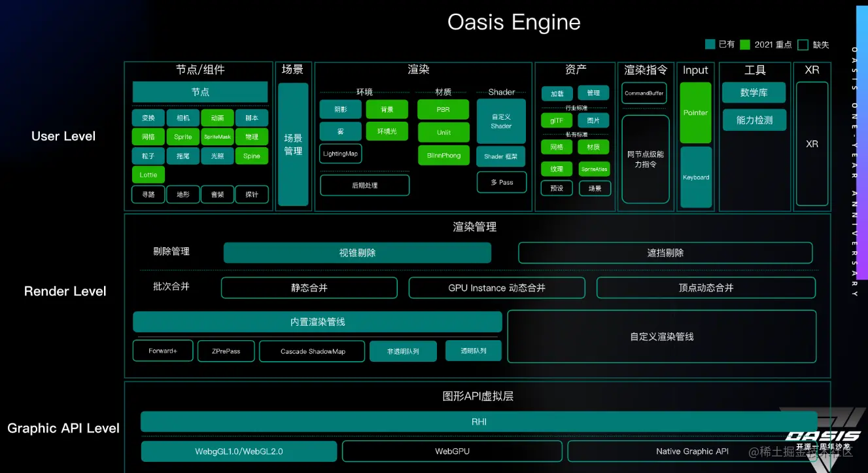Select the 同节点级能力指令 block
The height and width of the screenshot is (473, 868).
pyautogui.click(x=646, y=159)
